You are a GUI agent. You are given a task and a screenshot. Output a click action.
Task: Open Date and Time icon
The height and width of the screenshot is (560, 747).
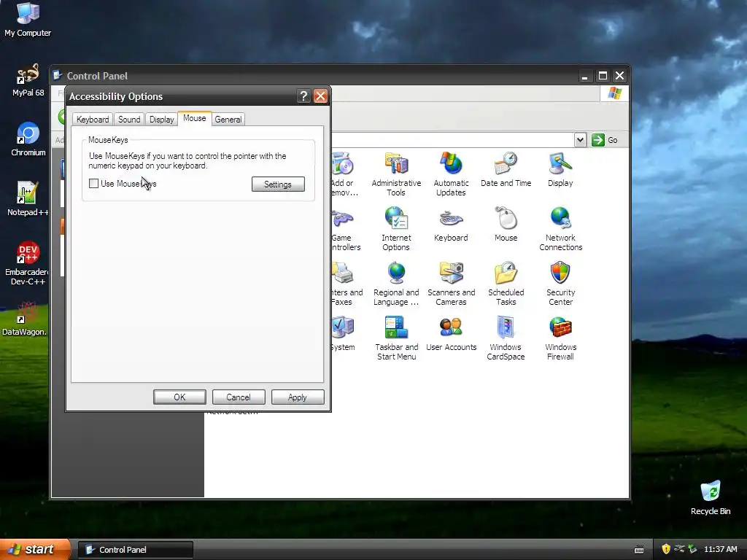click(x=506, y=170)
